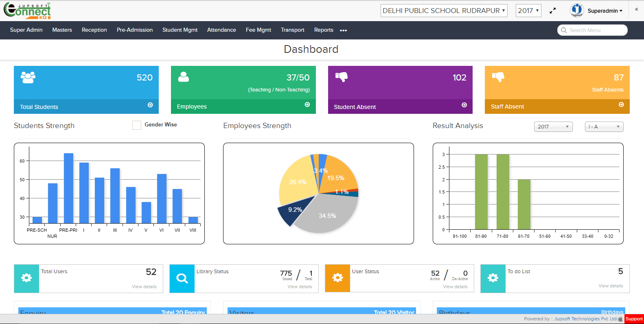
Task: Open the 2017 session year dropdown in header
Action: pos(528,11)
